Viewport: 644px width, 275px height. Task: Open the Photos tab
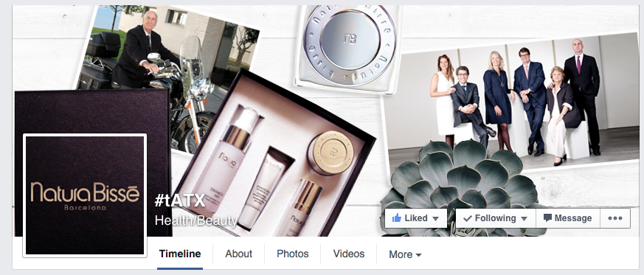tap(292, 254)
